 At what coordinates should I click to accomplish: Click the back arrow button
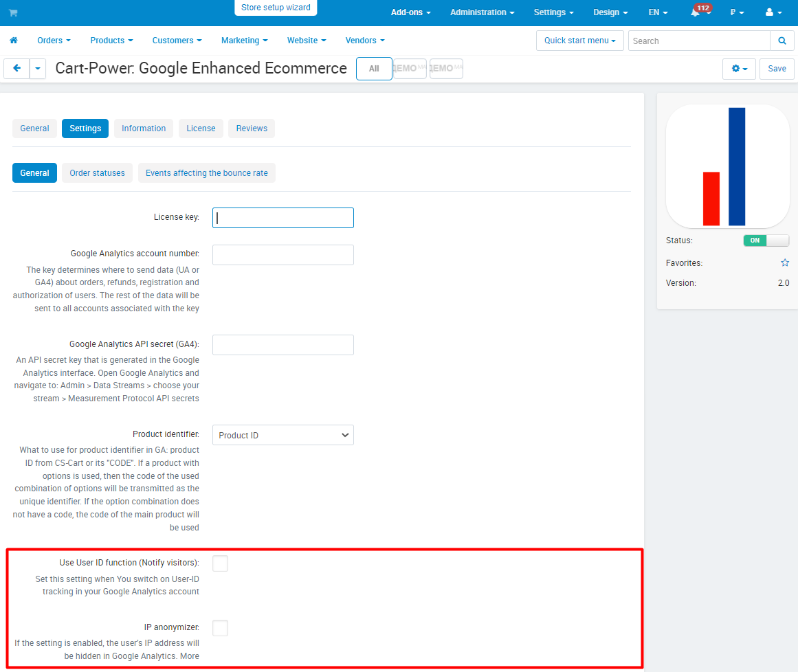16,68
